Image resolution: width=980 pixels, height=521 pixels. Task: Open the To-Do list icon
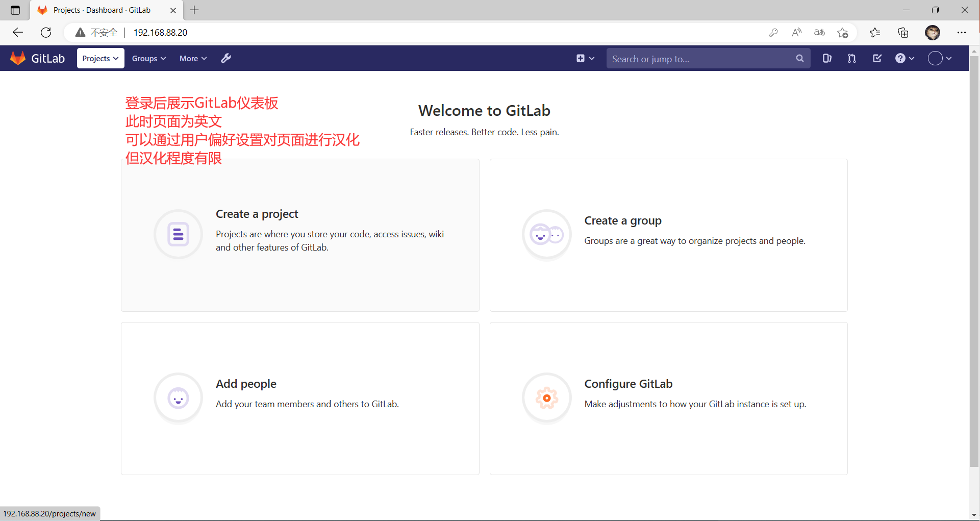(x=877, y=58)
